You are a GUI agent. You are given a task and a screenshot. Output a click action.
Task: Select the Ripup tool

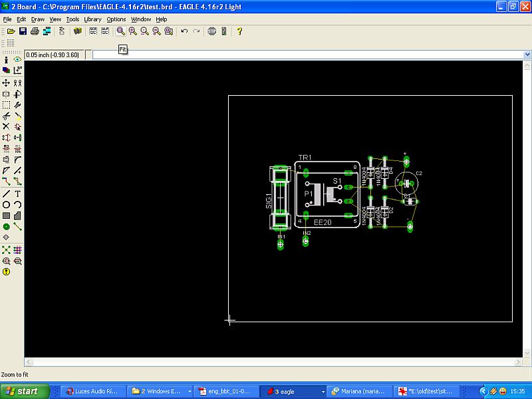coord(18,182)
